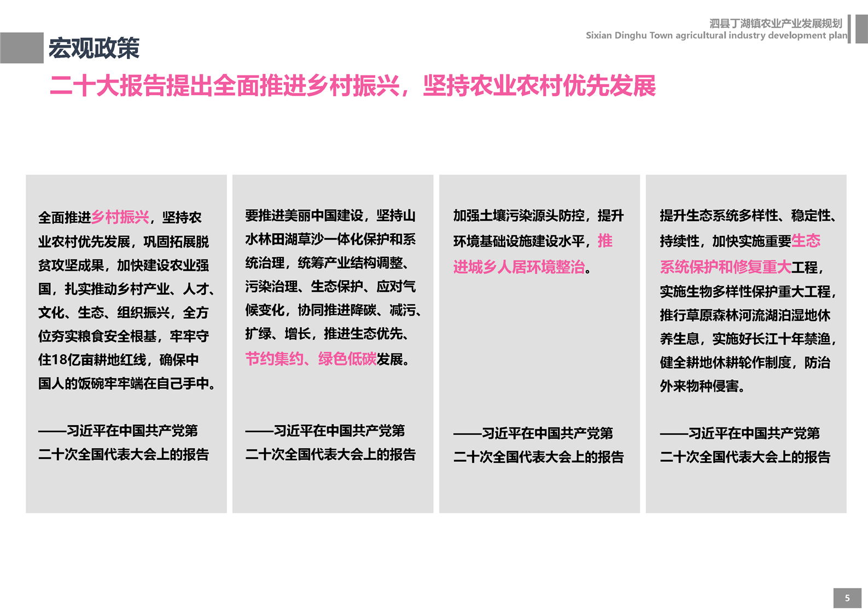868x614 pixels.
Task: Click line 养生息，实施好长江十年禁渔
Action: click(x=748, y=339)
